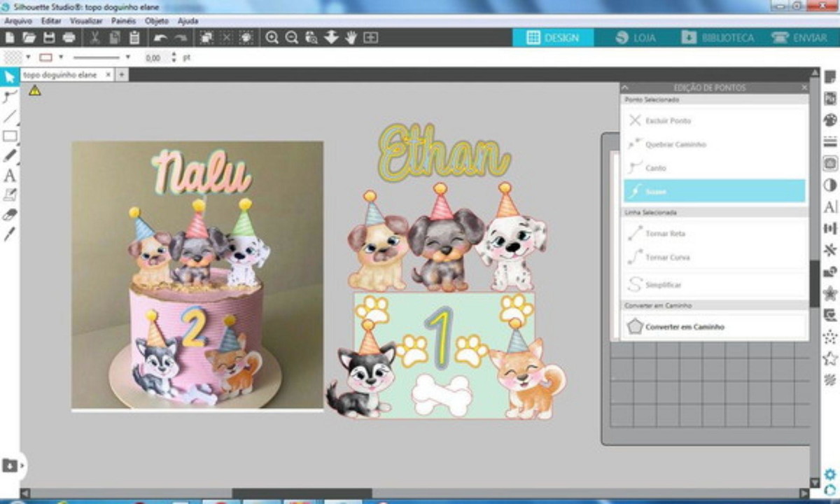This screenshot has height=504, width=840.
Task: Click the line thickness value field
Action: 154,58
